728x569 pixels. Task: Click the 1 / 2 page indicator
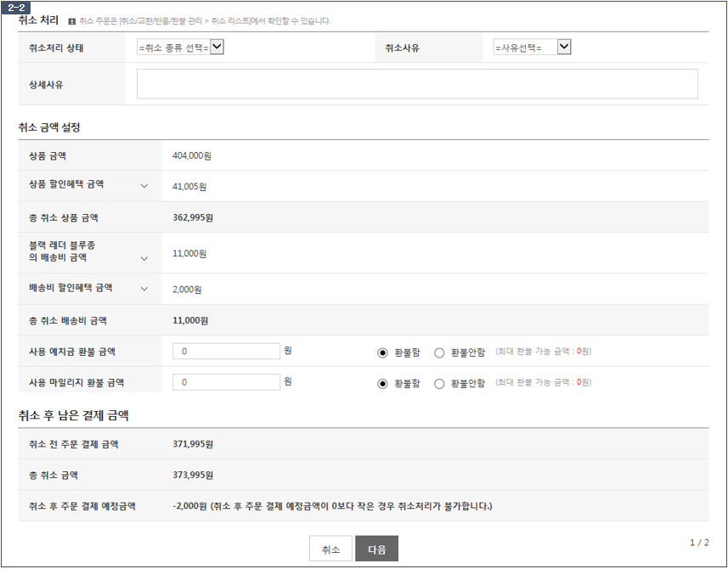pyautogui.click(x=699, y=543)
